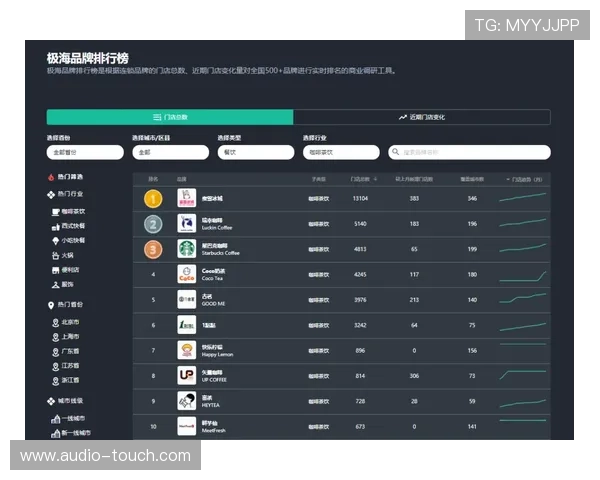The height and width of the screenshot is (480, 600).
Task: Open the 选择城市/区县 city dropdown
Action: click(x=170, y=152)
